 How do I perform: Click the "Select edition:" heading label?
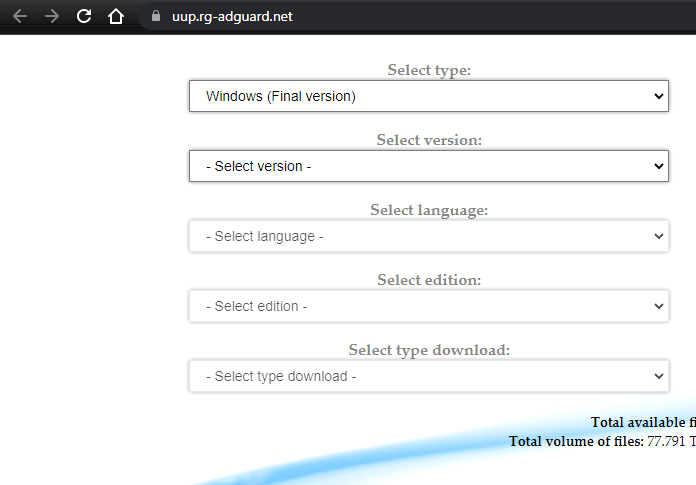[429, 280]
